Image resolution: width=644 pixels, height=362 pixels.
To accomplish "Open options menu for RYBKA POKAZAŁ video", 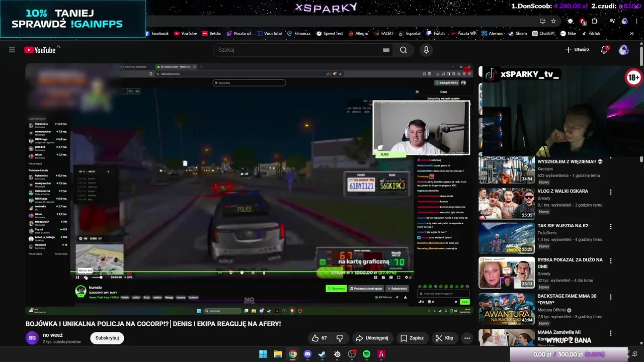I will pyautogui.click(x=611, y=261).
